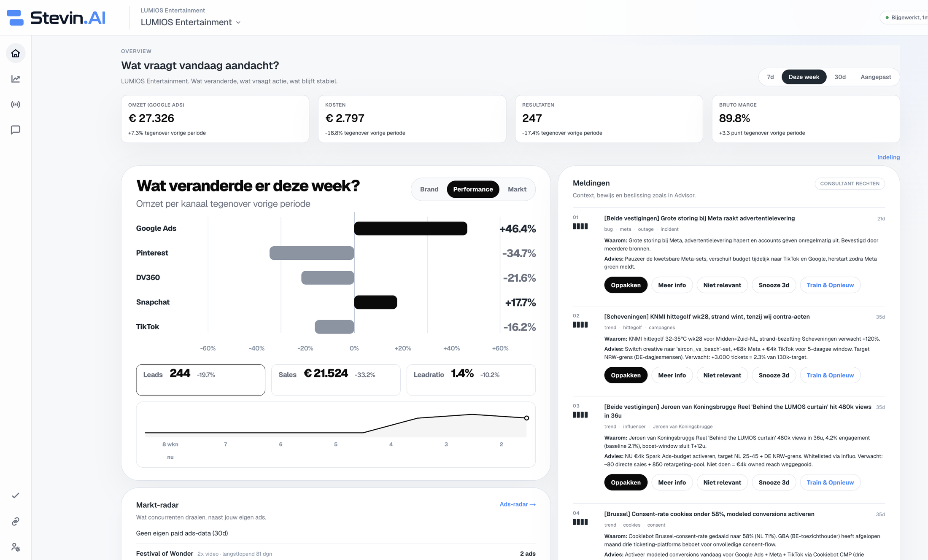Viewport: 928px width, 560px height.
Task: Select the Deze week time range
Action: [804, 77]
